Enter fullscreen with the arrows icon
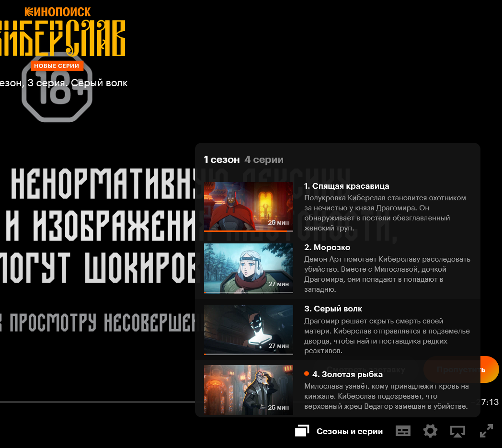Screen dimensions: 502x448 [486, 431]
